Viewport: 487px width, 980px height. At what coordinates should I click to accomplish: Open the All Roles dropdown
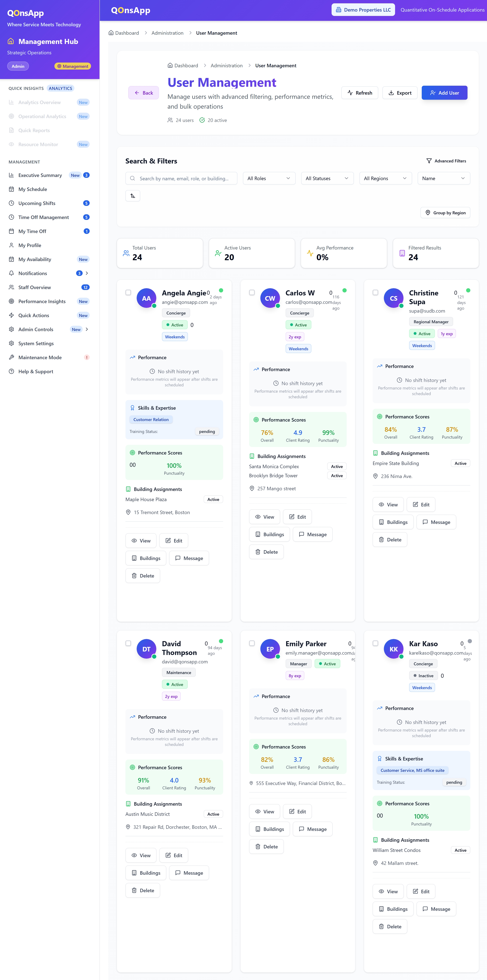coord(269,178)
